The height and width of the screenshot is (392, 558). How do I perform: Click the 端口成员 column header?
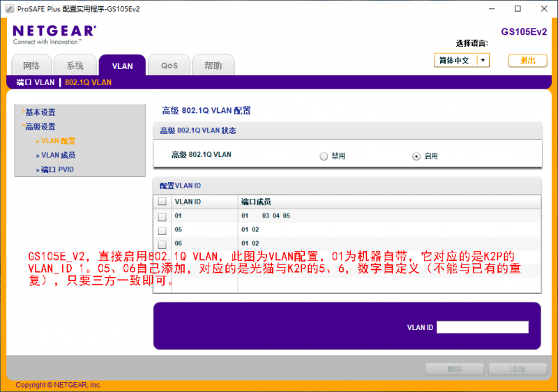(256, 202)
